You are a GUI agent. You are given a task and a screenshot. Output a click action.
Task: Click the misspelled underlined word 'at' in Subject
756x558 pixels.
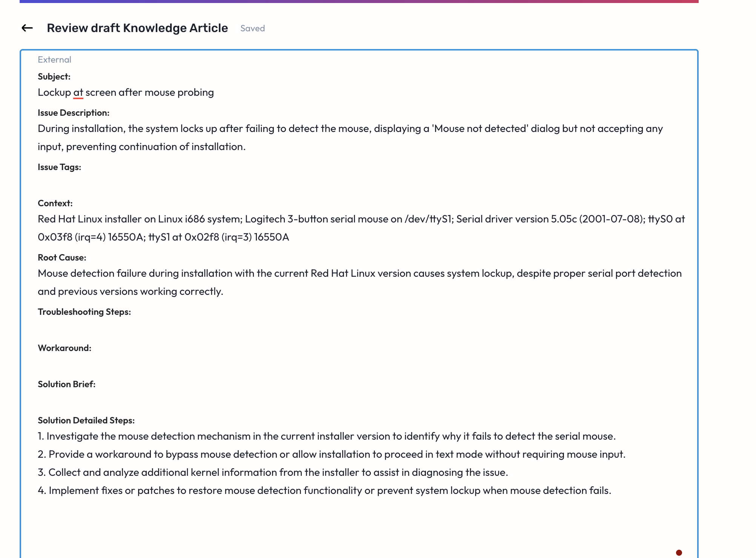(x=78, y=93)
